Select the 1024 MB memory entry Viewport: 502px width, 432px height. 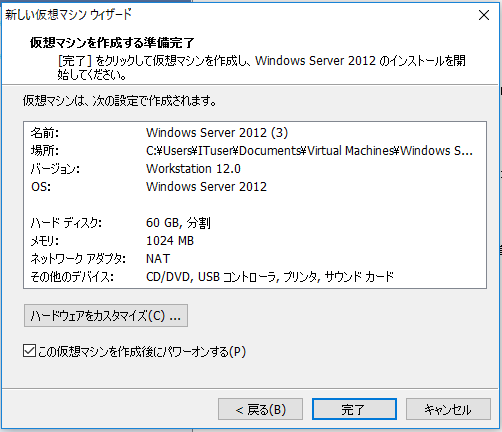[x=170, y=241]
